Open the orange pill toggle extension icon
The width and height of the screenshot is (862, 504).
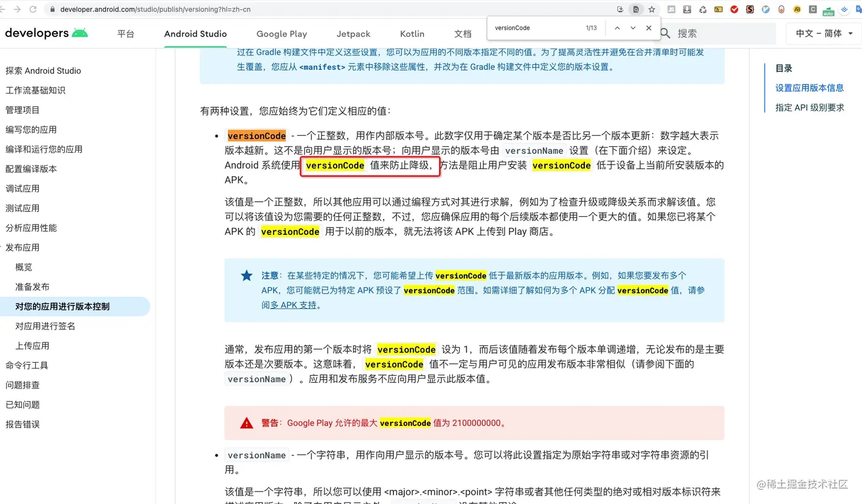(781, 9)
